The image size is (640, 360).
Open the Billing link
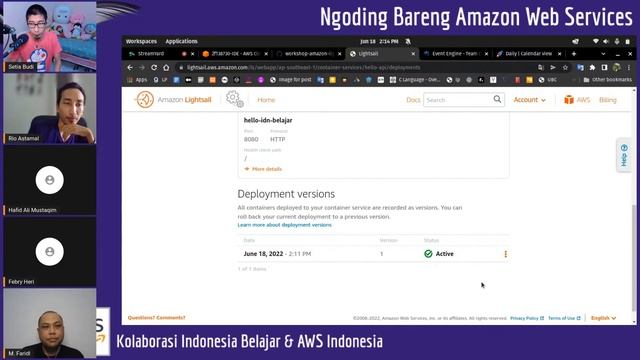(608, 100)
